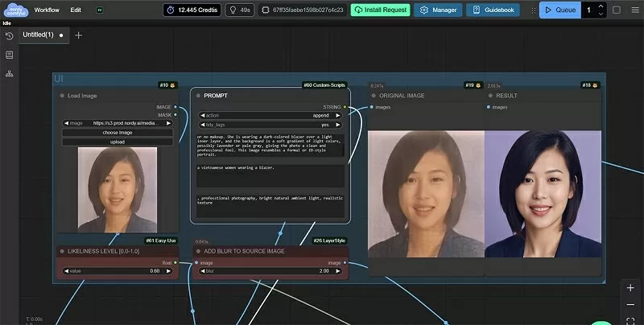
Task: Zoom in with the plus canvas button
Action: [630, 287]
